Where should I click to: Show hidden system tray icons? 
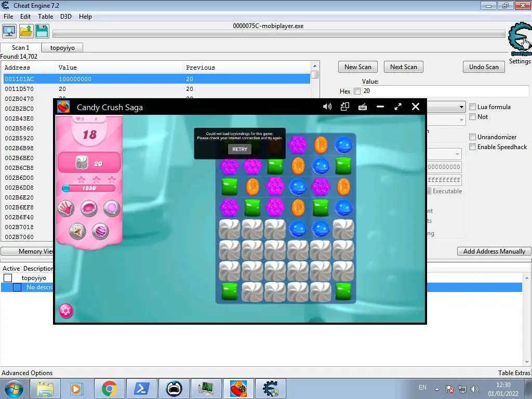coord(437,389)
